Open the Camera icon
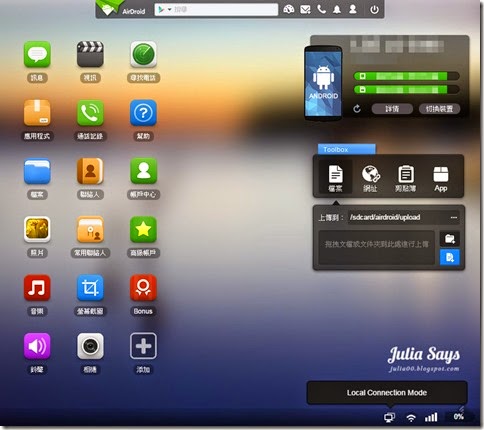484x430 pixels. click(90, 346)
